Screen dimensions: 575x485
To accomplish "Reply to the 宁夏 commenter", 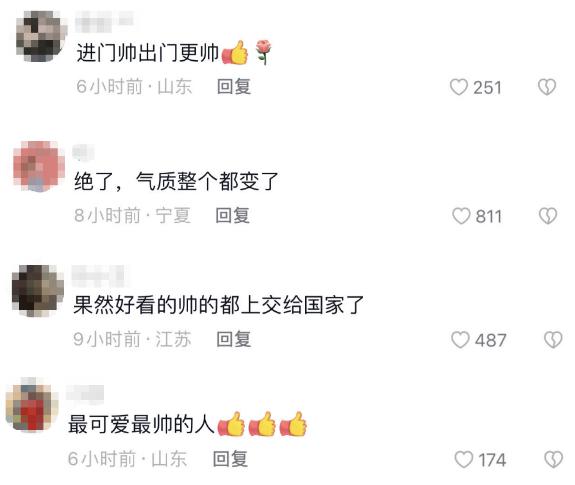I will (232, 215).
